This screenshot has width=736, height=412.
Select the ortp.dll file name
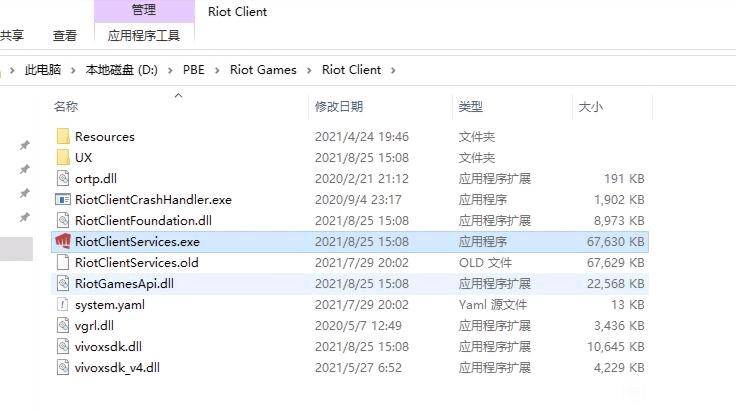pyautogui.click(x=96, y=179)
